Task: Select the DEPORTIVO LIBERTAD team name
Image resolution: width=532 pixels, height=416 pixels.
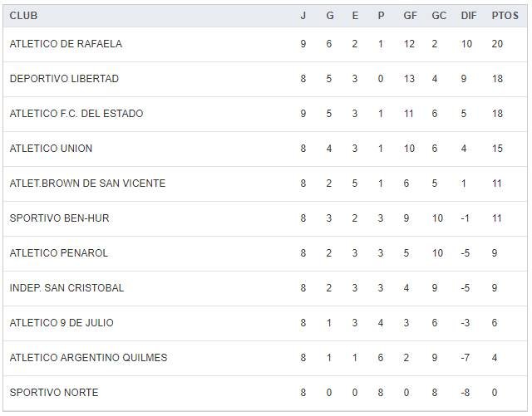Action: pyautogui.click(x=64, y=79)
